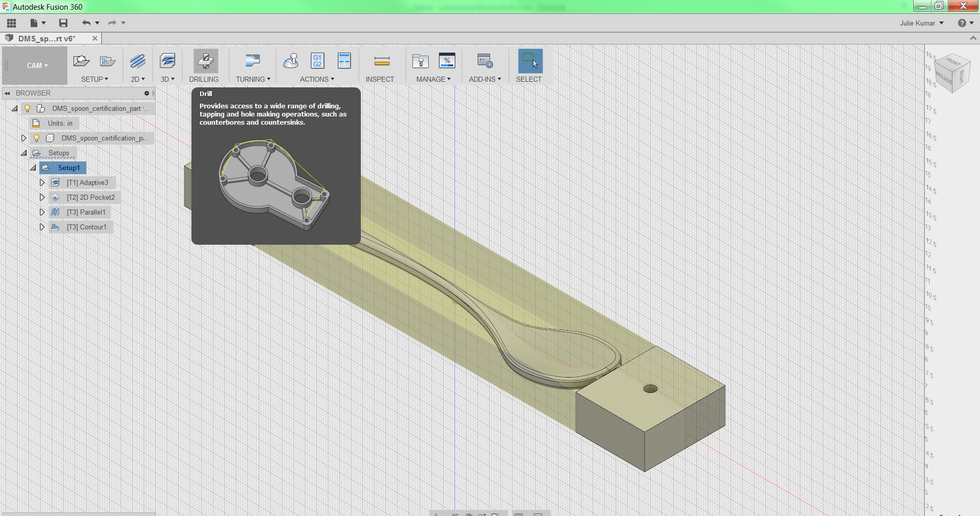
Task: Redo the last action
Action: point(112,23)
